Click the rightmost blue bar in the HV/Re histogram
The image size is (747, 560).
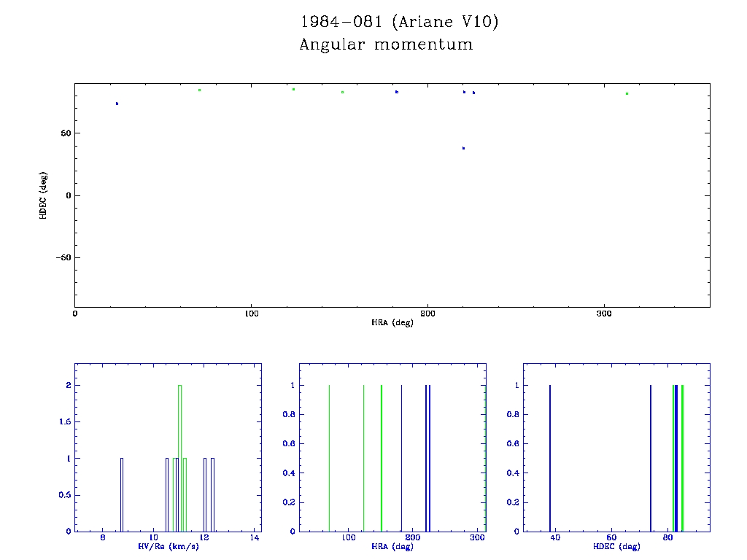point(212,495)
